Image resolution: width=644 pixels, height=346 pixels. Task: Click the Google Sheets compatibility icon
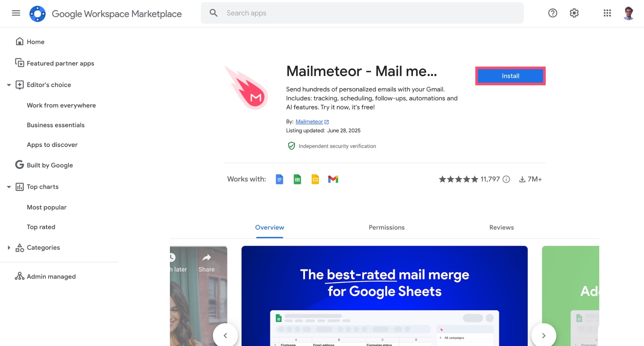coord(297,179)
